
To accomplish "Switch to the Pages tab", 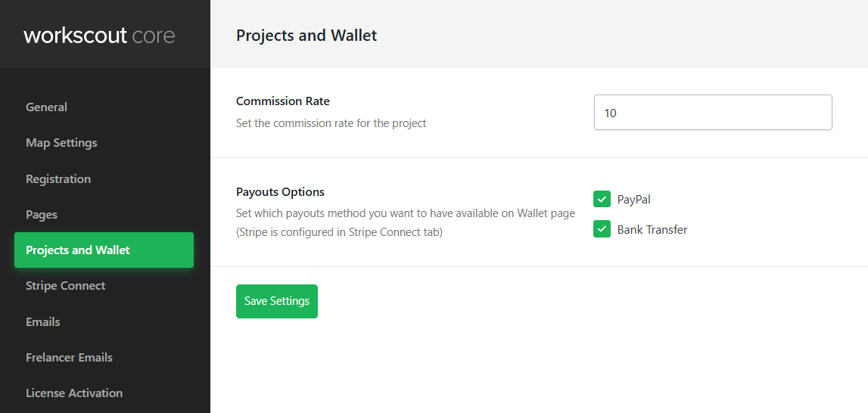I will [42, 215].
